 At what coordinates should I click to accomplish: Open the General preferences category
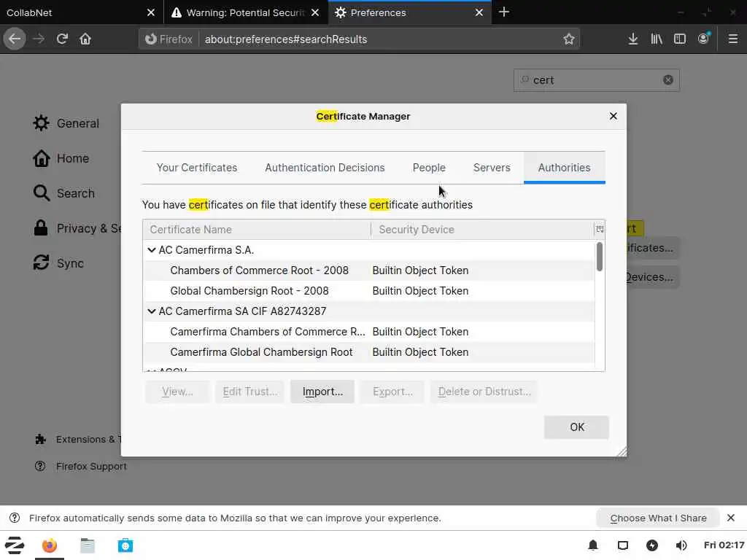point(66,123)
